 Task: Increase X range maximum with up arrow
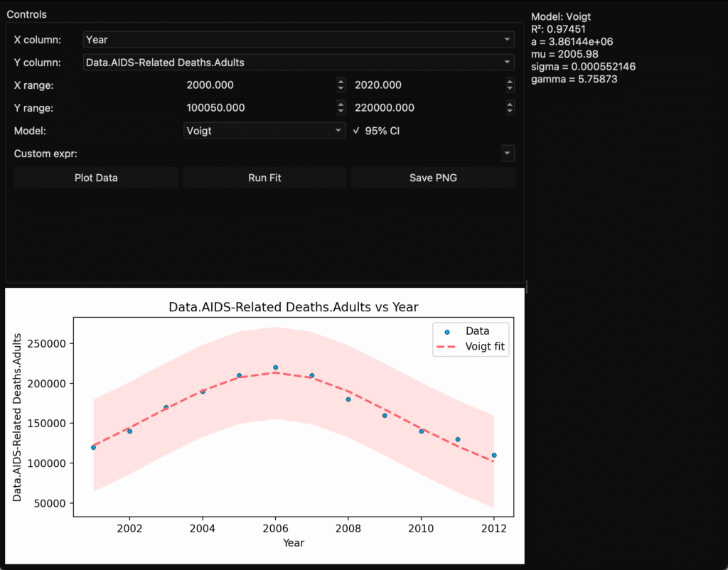point(510,82)
